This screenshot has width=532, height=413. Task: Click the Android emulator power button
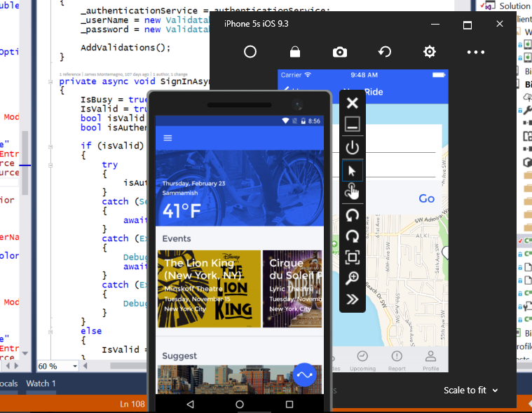(x=352, y=148)
